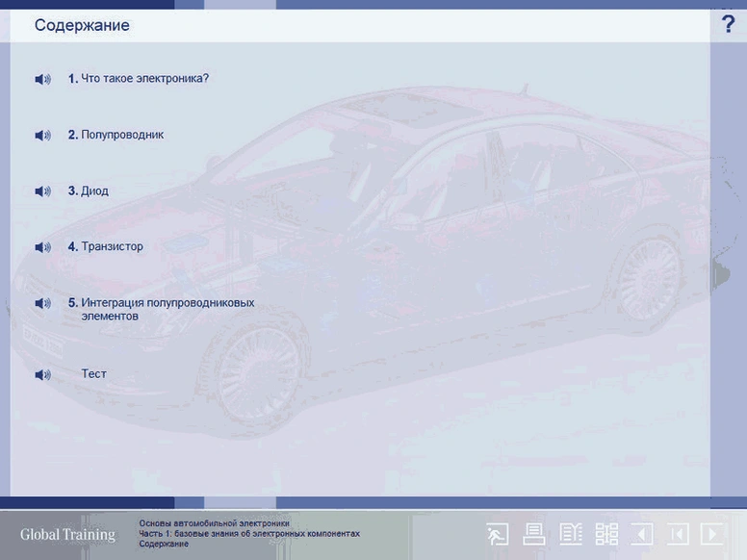Play audio for the Полупроводник chapter

point(42,136)
